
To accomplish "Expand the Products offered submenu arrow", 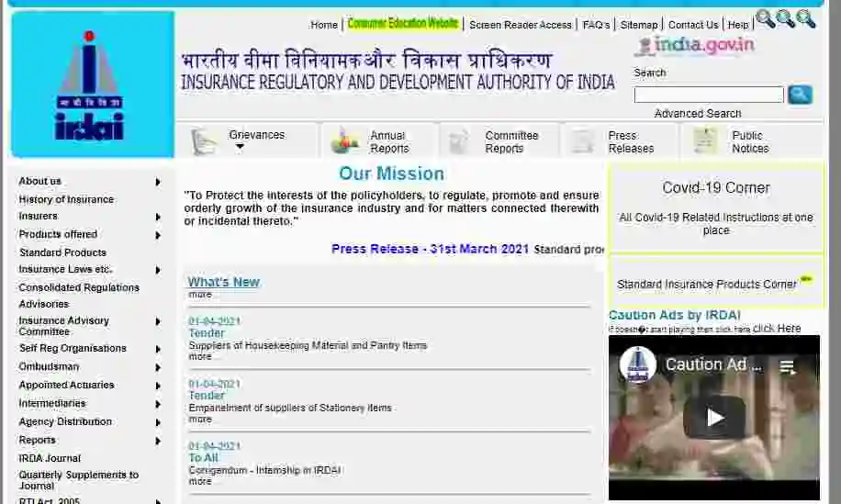I will point(158,235).
